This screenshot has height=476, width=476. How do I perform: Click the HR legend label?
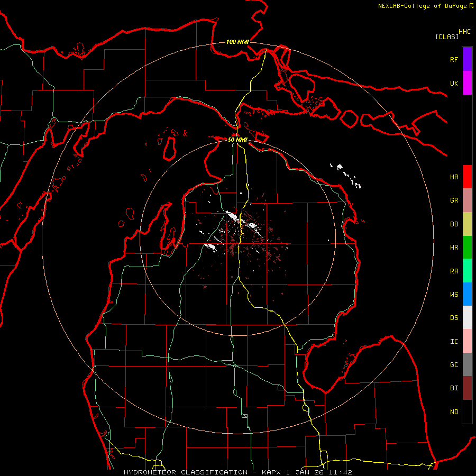pyautogui.click(x=454, y=248)
